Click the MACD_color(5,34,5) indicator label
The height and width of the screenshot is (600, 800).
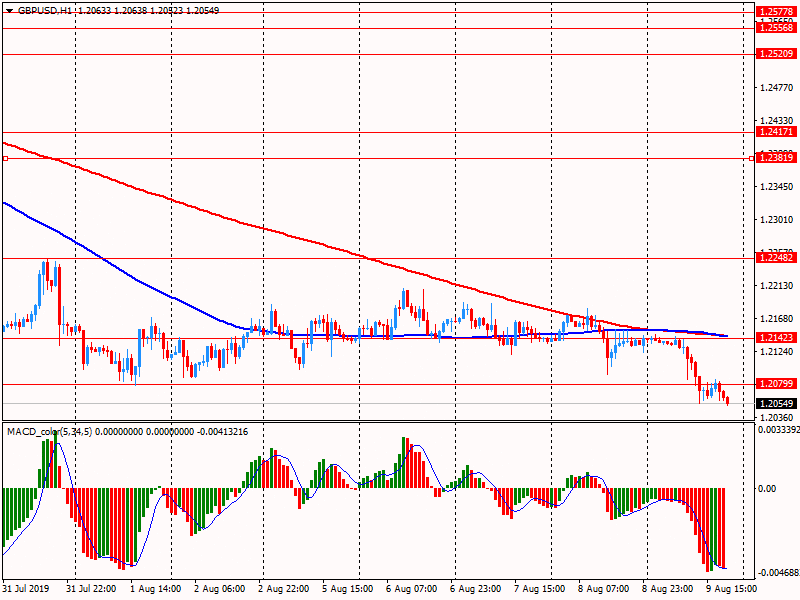49,432
